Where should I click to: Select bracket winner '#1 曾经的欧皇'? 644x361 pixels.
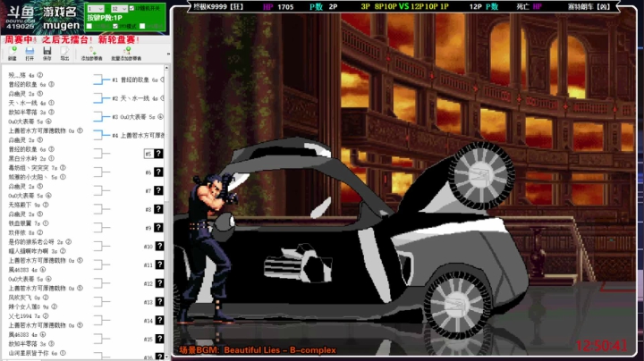138,80
